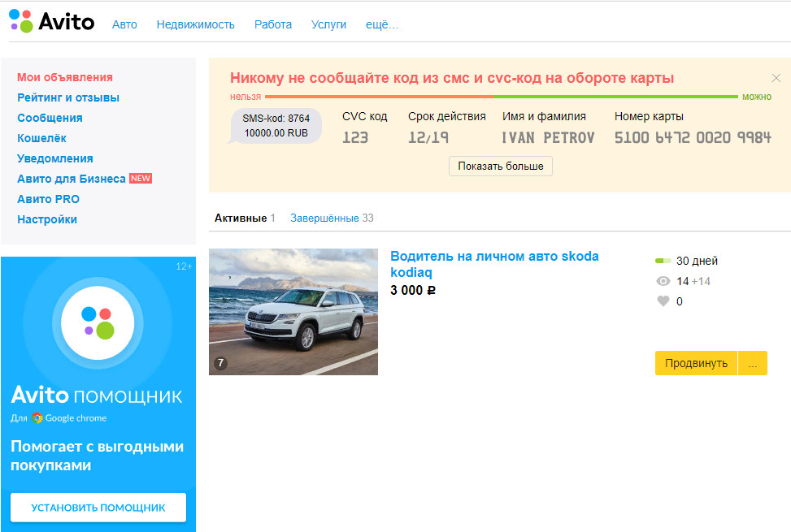This screenshot has width=791, height=532.
Task: Open Настройки in sidebar
Action: 47,219
